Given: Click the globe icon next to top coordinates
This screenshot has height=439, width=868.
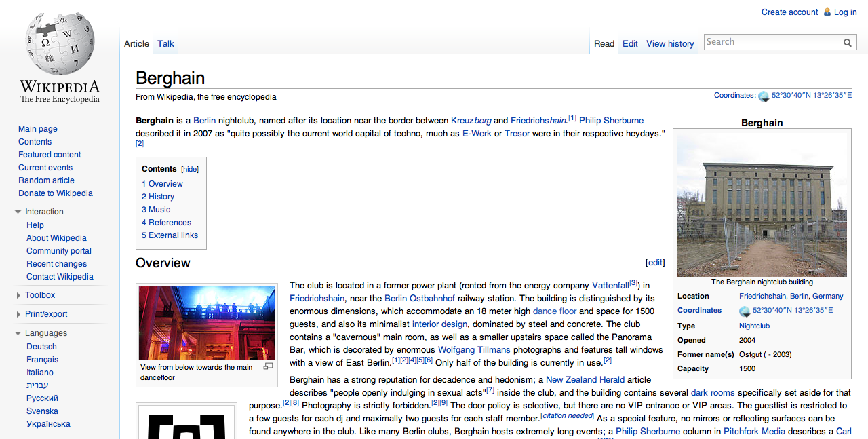Looking at the screenshot, I should click(764, 96).
